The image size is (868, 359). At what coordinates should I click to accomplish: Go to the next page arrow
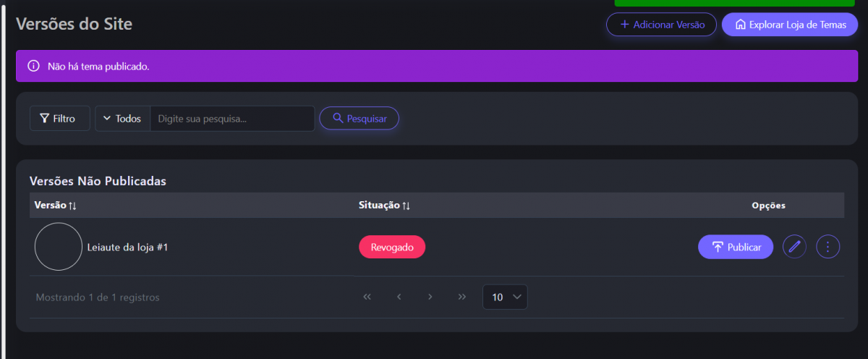point(430,297)
